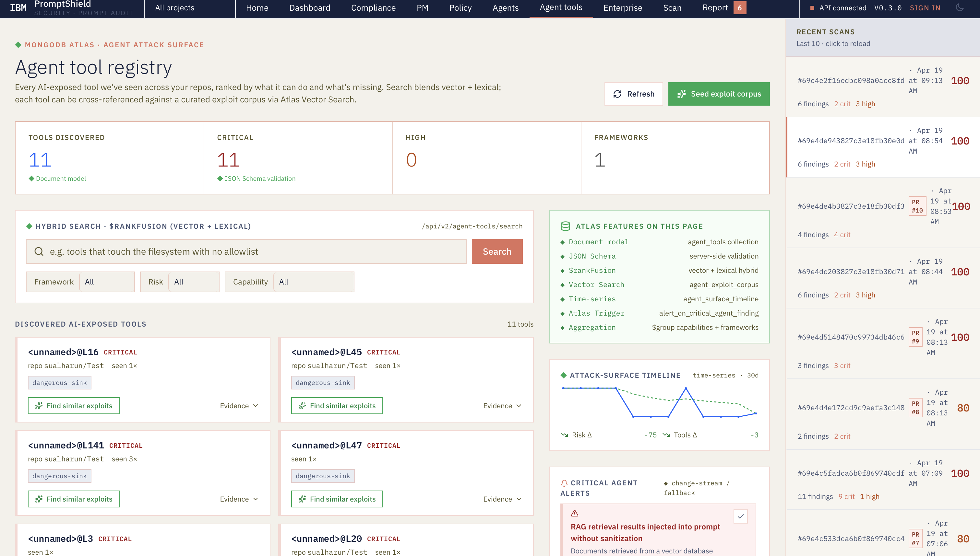
Task: Switch to the Compliance tab
Action: (373, 8)
